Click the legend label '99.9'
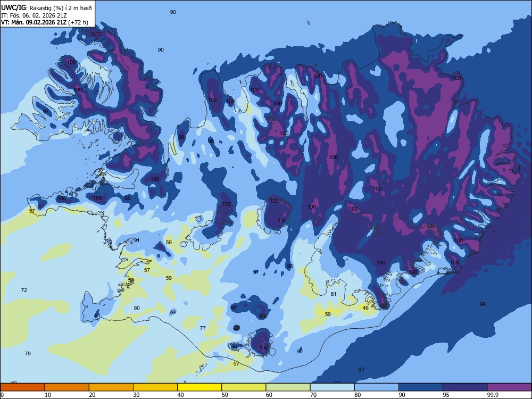 [492, 395]
